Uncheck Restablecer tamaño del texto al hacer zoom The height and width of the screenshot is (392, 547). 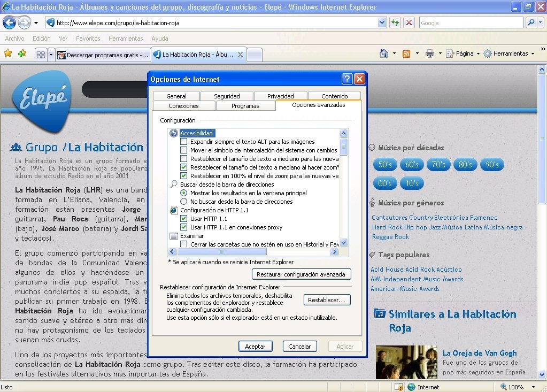(183, 167)
